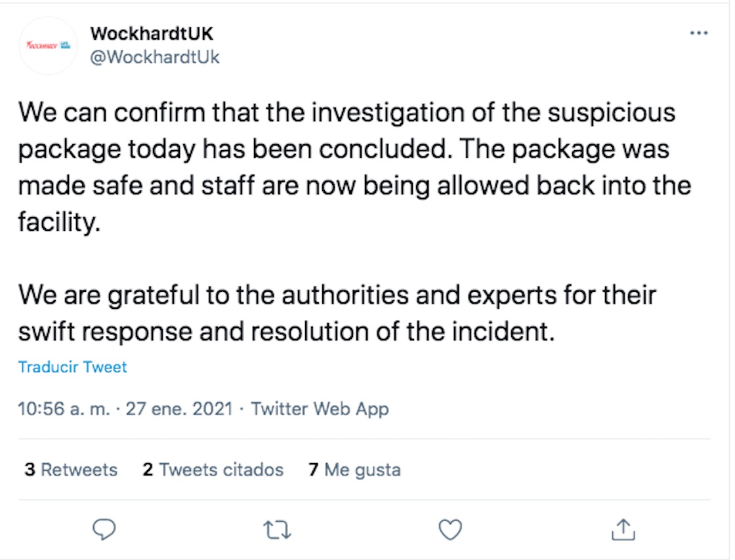
Task: Click the 'made safe and staff' line
Action: point(354,186)
